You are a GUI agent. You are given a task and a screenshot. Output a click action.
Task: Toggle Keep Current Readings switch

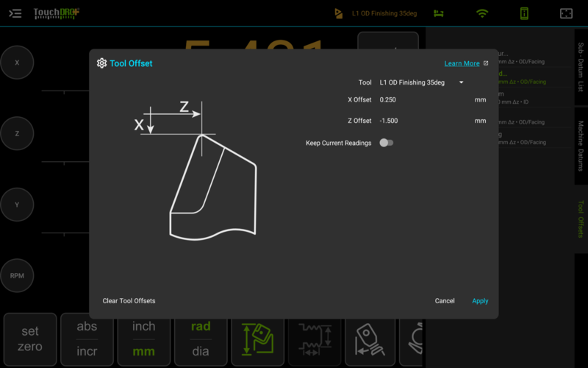point(387,143)
